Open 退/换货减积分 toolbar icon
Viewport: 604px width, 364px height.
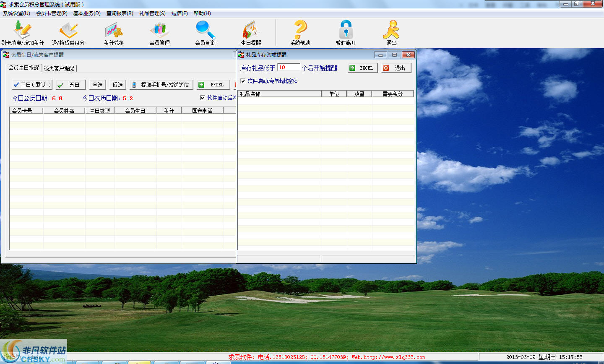pyautogui.click(x=68, y=33)
